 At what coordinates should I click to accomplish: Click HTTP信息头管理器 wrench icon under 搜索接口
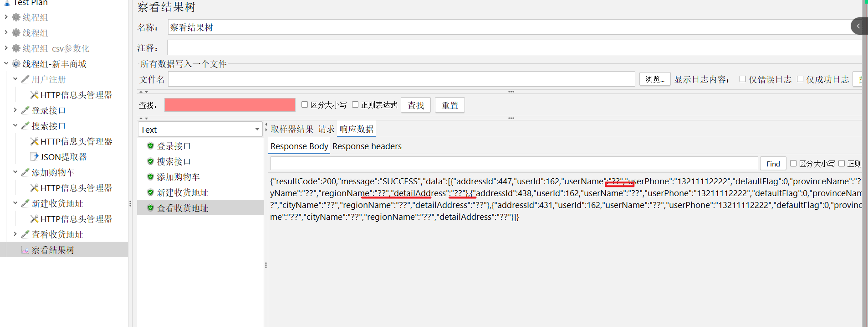tap(34, 141)
